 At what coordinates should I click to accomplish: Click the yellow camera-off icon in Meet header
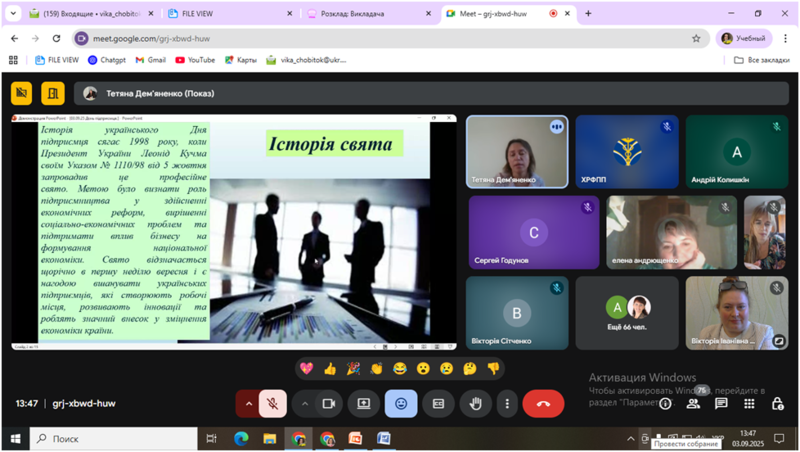point(21,93)
